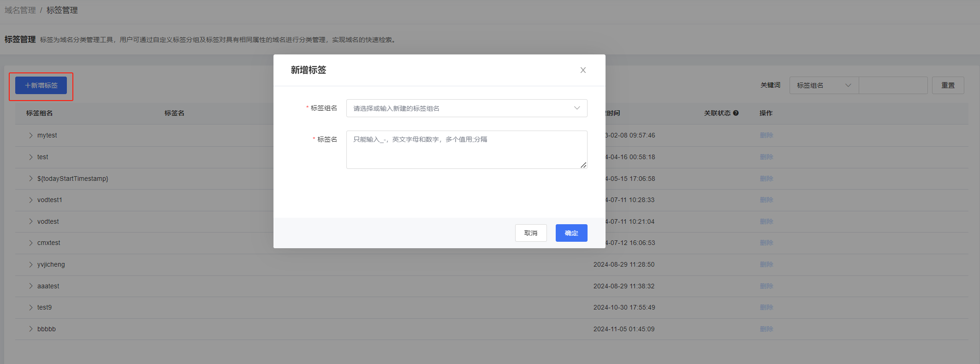Expand the test tag group row
This screenshot has width=980, height=364.
[x=31, y=157]
